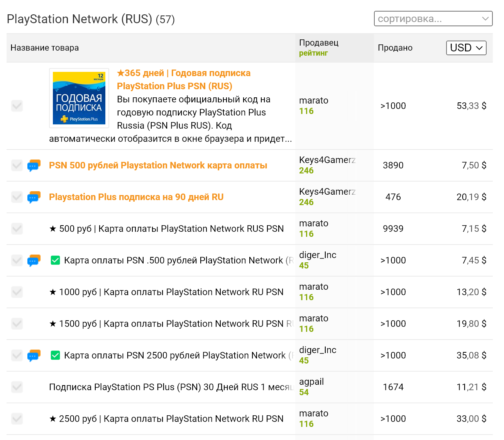Open ★365 дней Годовая подписка product link

click(184, 80)
